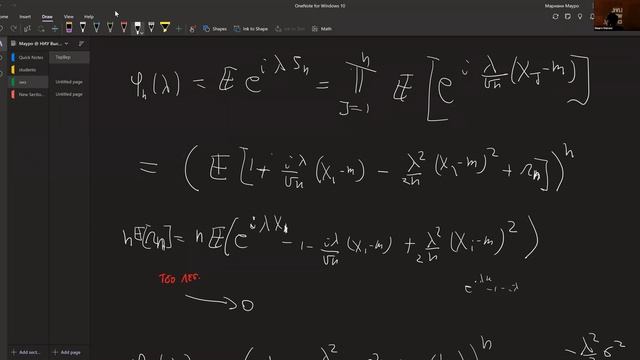Click the webcam video thumbnail
Screen dimensions: 640x360
click(x=617, y=15)
